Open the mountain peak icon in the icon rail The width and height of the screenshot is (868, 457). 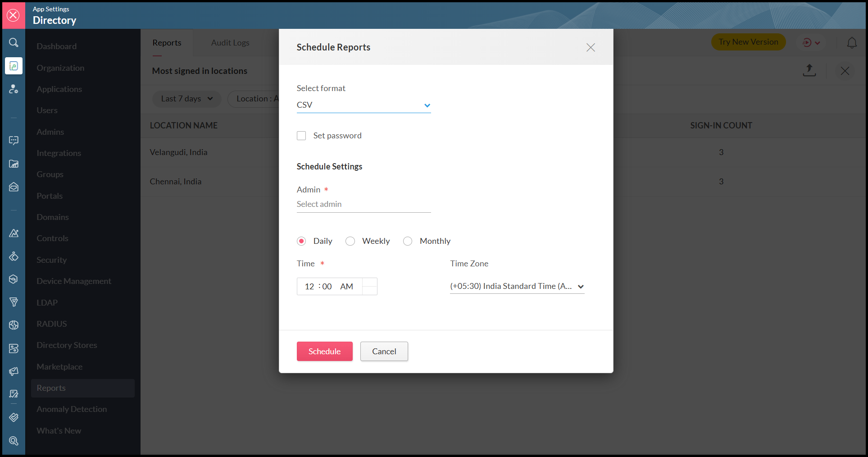14,233
